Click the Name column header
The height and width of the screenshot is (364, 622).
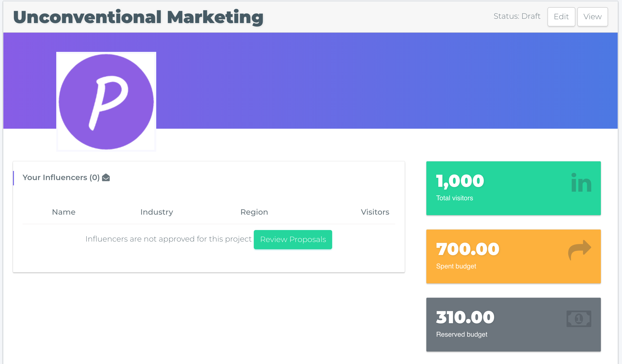(64, 212)
